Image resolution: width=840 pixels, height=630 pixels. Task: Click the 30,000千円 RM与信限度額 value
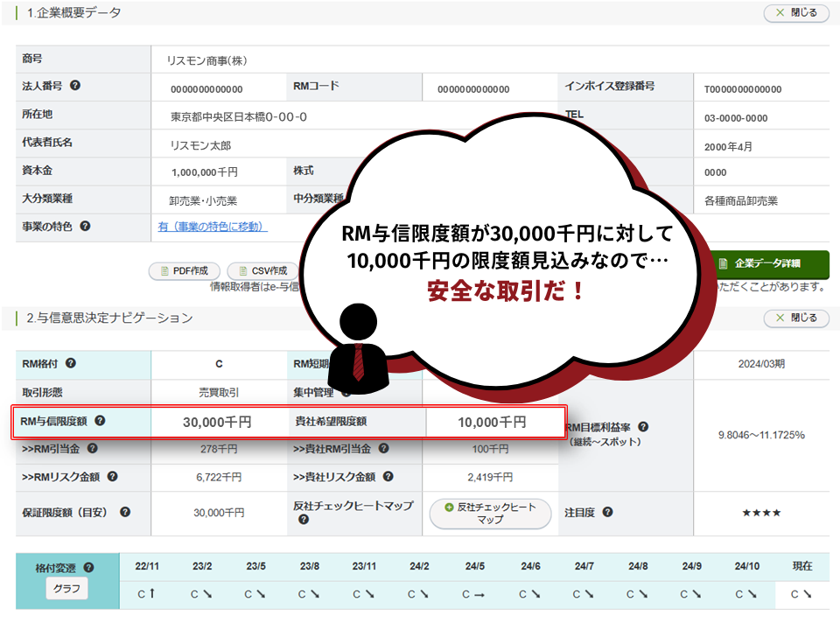(x=217, y=422)
